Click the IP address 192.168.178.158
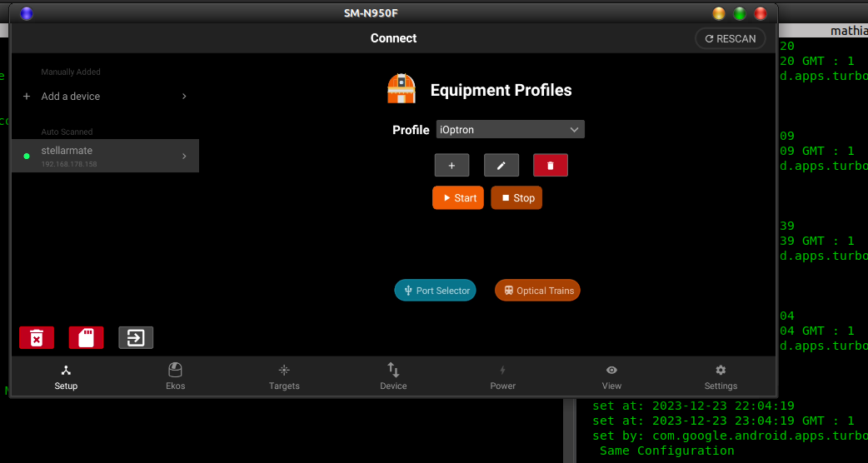 point(69,164)
